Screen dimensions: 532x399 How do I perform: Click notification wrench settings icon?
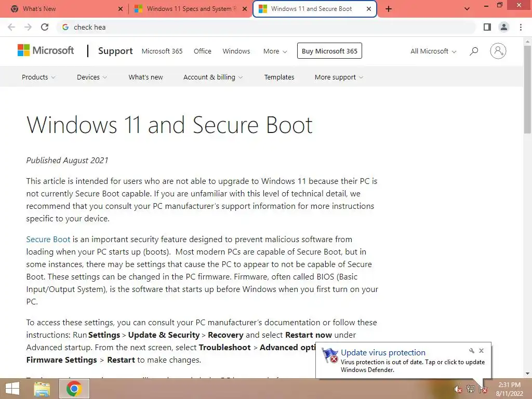coord(471,351)
